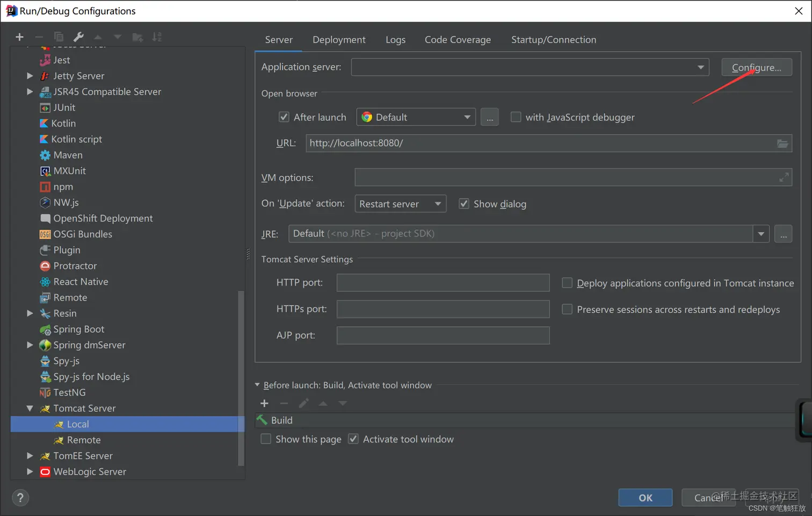The image size is (812, 516).
Task: Click Cancel button
Action: 708,498
